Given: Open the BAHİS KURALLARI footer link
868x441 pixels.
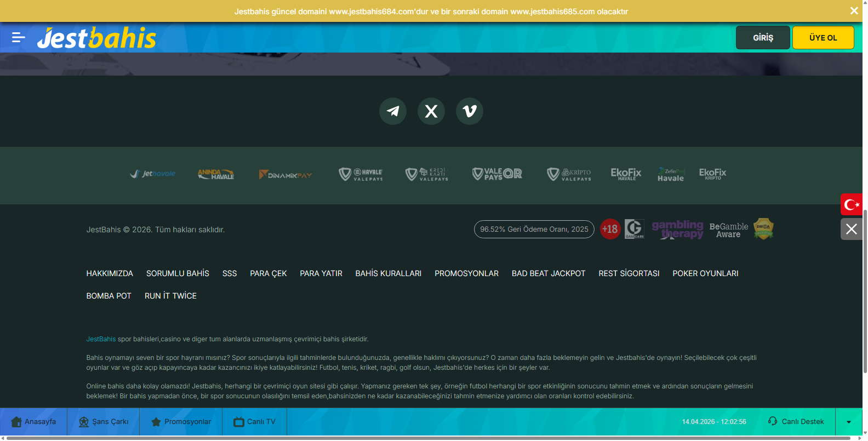Looking at the screenshot, I should tap(389, 273).
